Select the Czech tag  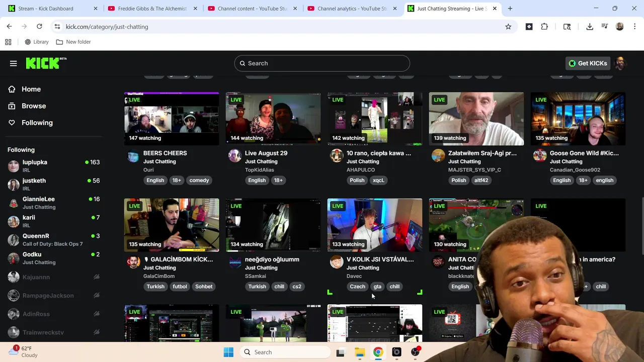pyautogui.click(x=358, y=286)
